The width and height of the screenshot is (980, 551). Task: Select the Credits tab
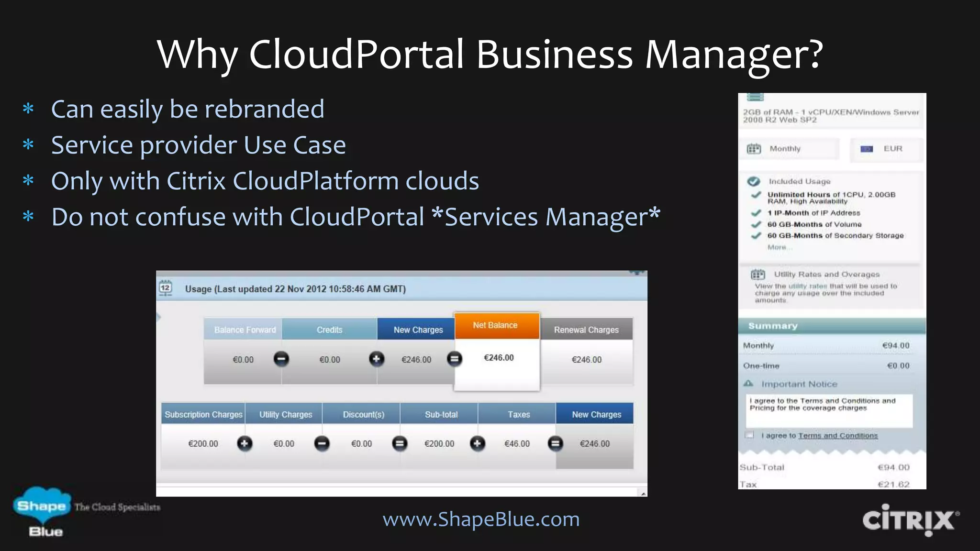coord(330,329)
